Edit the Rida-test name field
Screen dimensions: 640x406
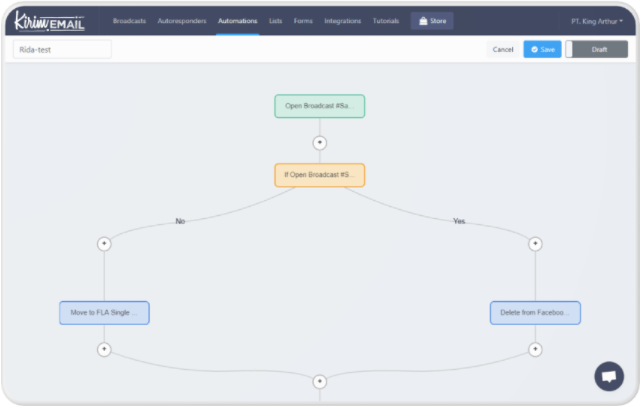[62, 49]
